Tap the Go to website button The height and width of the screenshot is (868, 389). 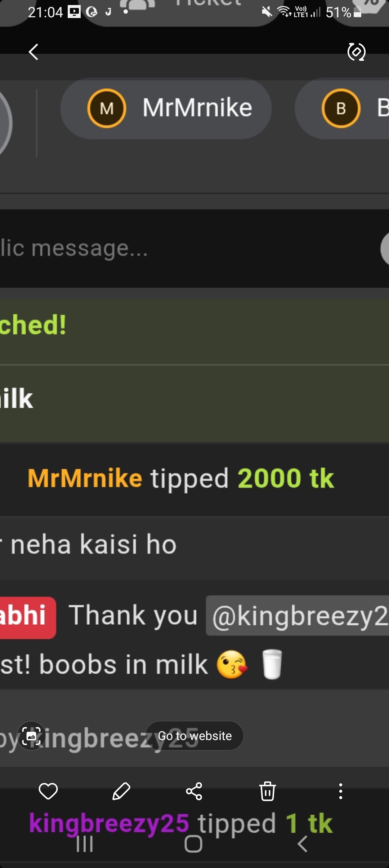[194, 736]
